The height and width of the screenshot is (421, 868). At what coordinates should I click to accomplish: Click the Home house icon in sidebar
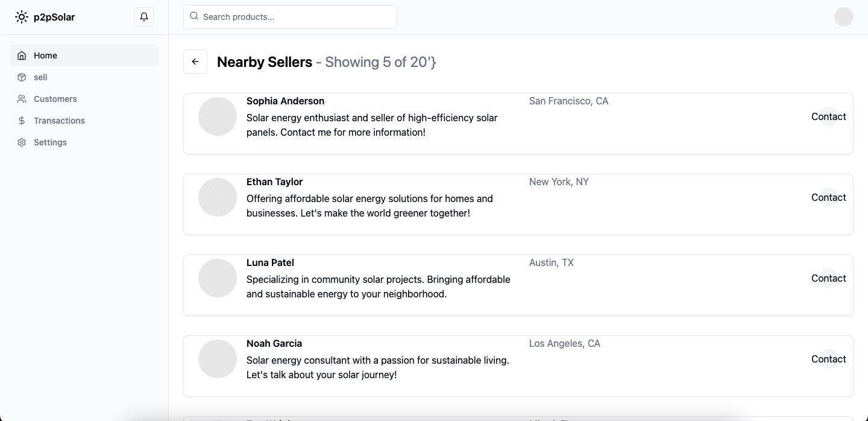click(x=22, y=55)
